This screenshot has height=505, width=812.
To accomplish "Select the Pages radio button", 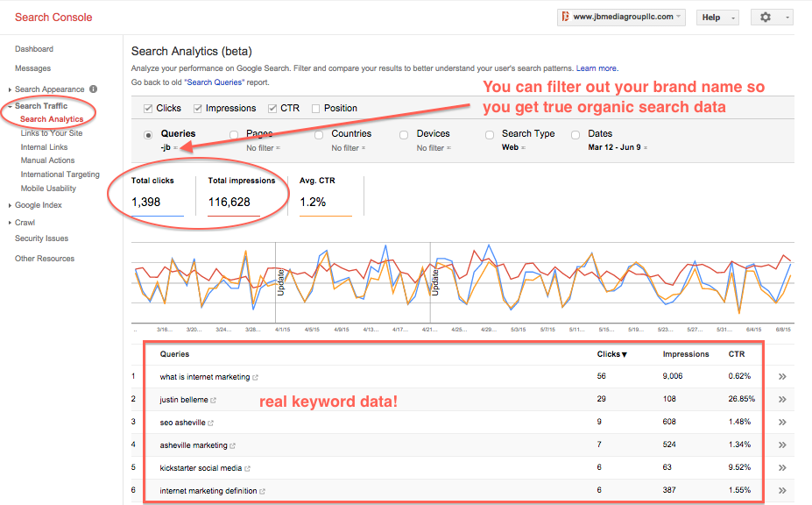I will (x=234, y=135).
